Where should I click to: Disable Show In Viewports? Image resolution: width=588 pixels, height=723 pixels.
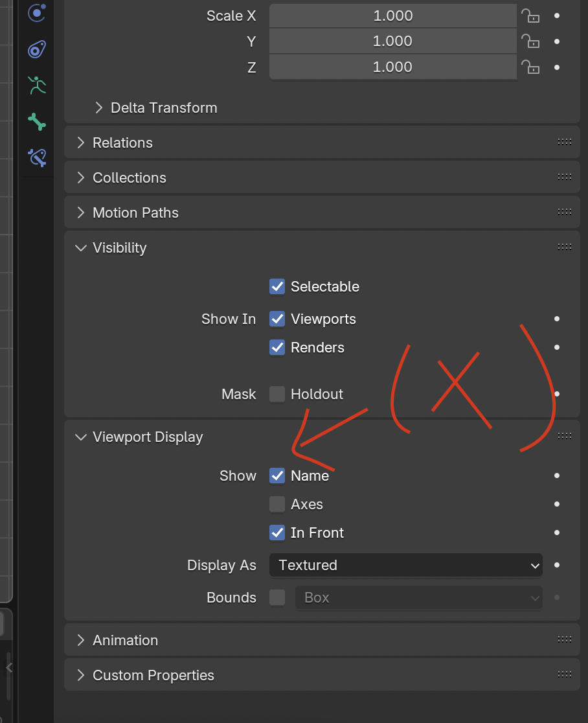click(277, 319)
